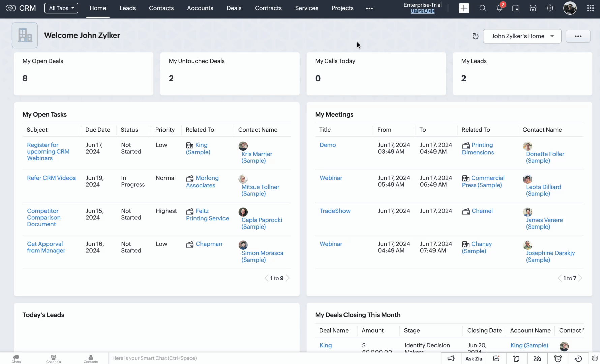Image resolution: width=600 pixels, height=364 pixels.
Task: Expand the All Tabs dropdown
Action: coord(61,8)
